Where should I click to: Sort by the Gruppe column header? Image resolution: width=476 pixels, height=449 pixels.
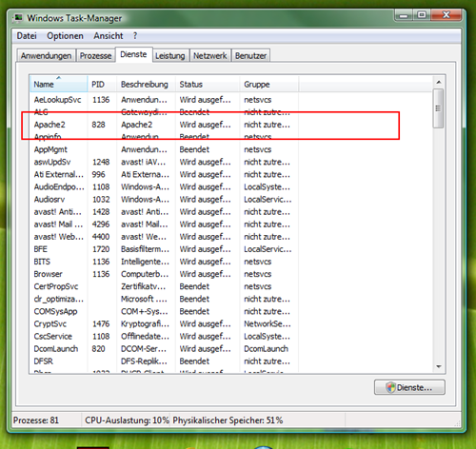pos(269,84)
